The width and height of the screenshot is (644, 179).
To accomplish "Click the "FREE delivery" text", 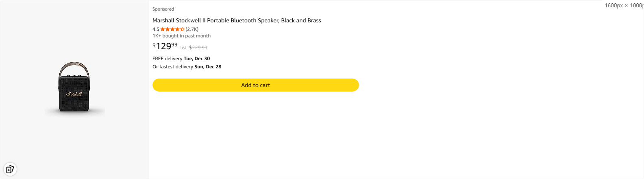I will tap(167, 59).
